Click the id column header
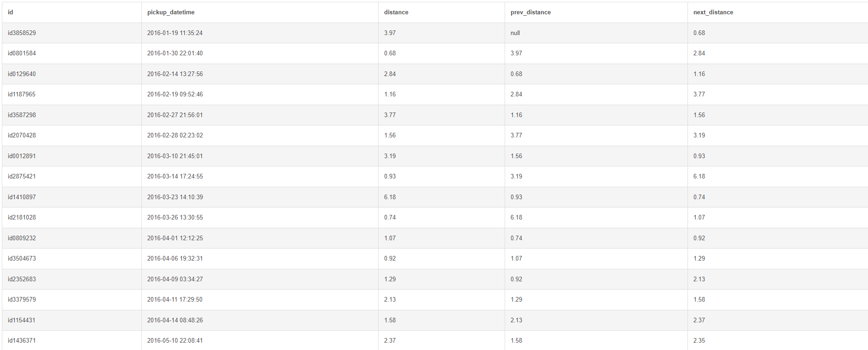Image resolution: width=868 pixels, height=350 pixels. click(11, 12)
